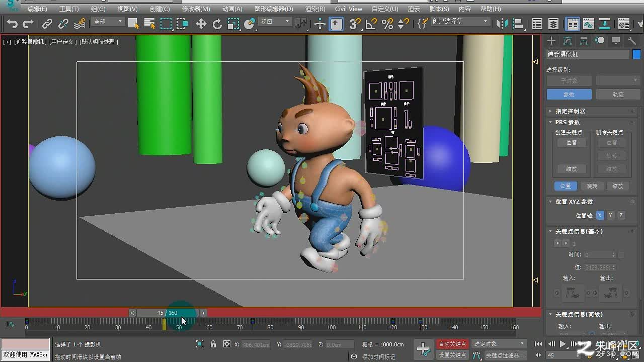Click the Redo arrow icon
The image size is (644, 362).
tap(28, 24)
